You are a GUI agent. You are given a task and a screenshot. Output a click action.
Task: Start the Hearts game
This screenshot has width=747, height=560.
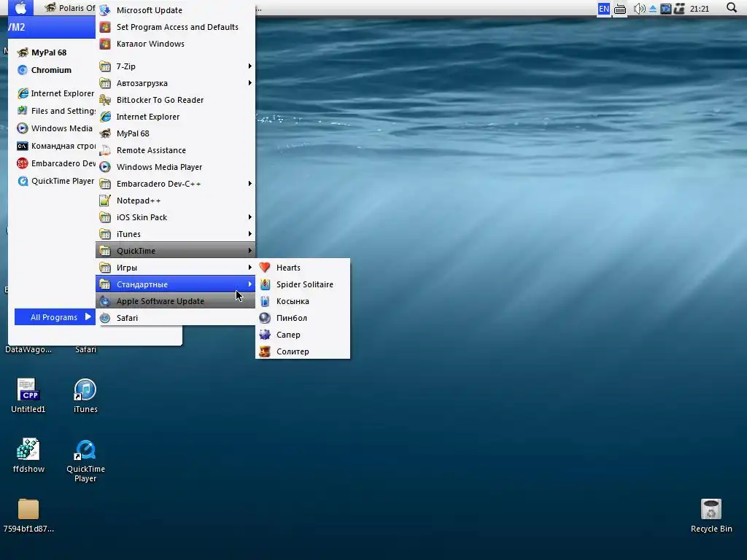coord(303,268)
